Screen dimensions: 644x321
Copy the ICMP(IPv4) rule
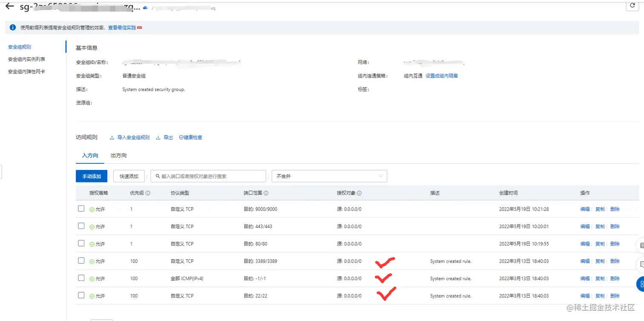(600, 278)
